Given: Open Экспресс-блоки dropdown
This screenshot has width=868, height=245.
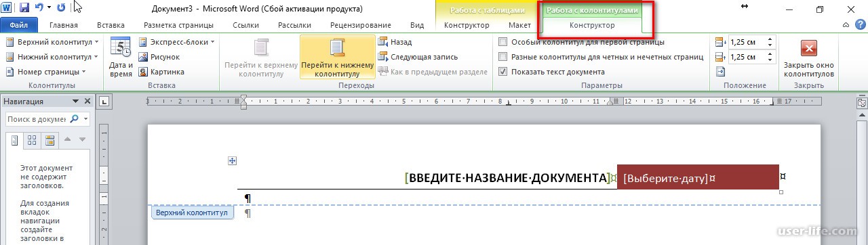Looking at the screenshot, I should (176, 42).
